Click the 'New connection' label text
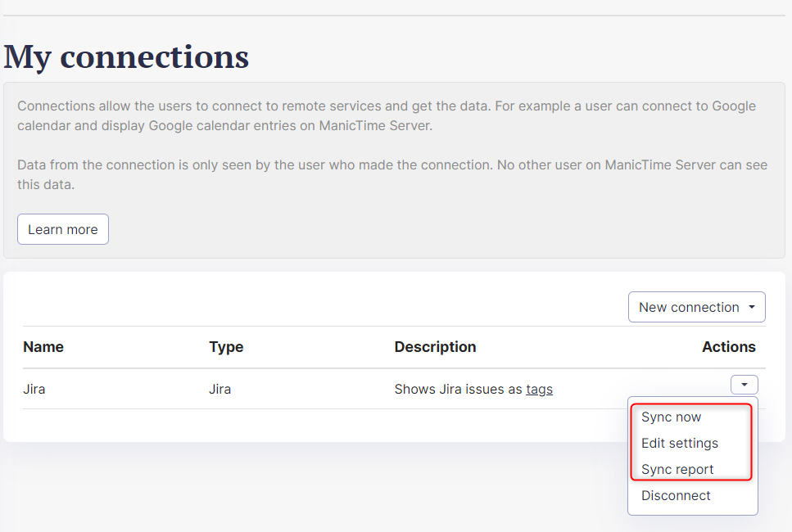 pos(689,308)
